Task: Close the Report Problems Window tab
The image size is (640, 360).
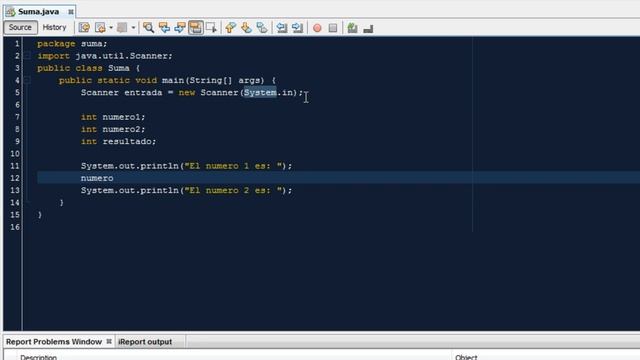Action: (109, 341)
